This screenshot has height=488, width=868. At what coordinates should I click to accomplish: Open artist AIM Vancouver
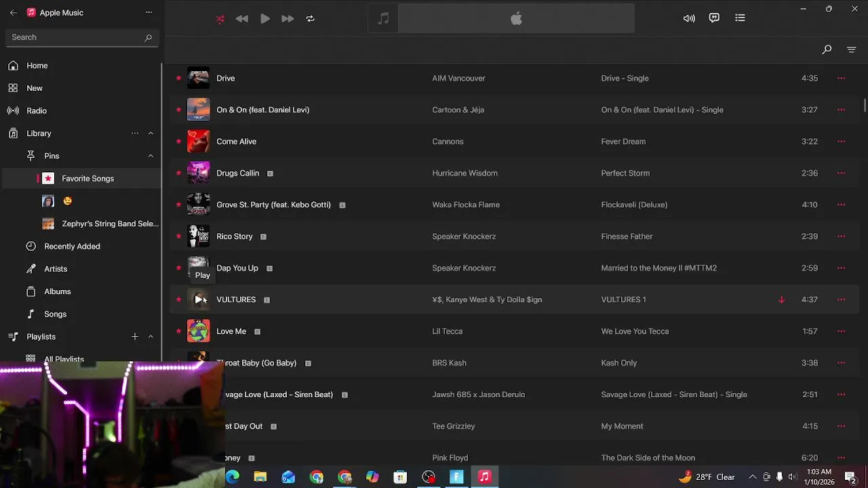[x=458, y=78]
